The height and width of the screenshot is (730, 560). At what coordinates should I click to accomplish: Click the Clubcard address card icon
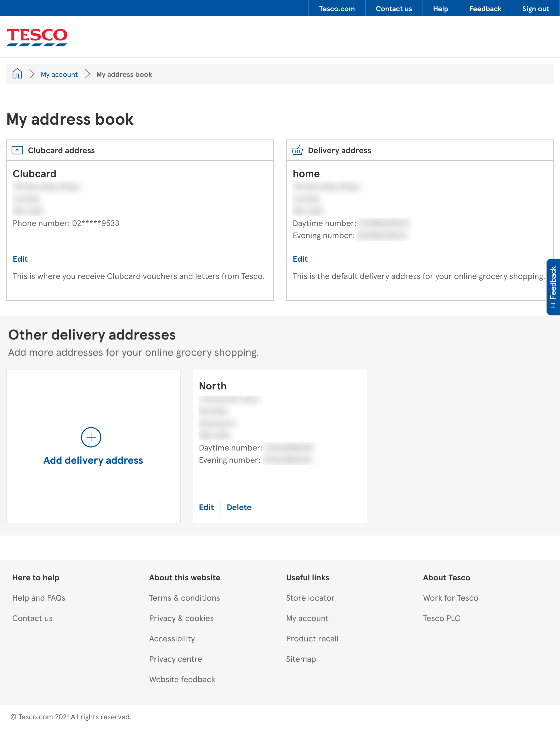pos(17,150)
